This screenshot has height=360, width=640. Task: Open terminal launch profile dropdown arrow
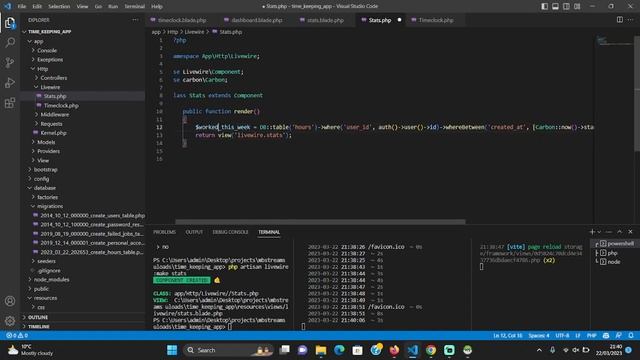coord(599,232)
